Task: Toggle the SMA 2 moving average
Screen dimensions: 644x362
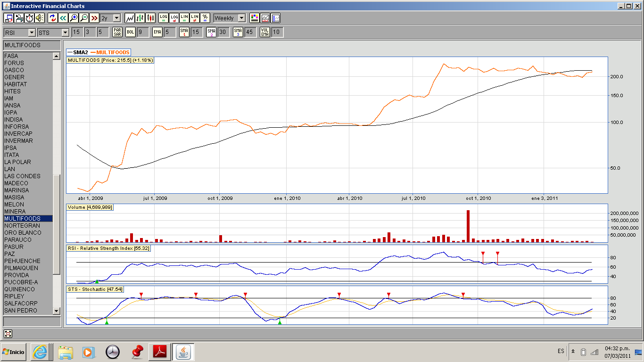Action: (x=211, y=32)
